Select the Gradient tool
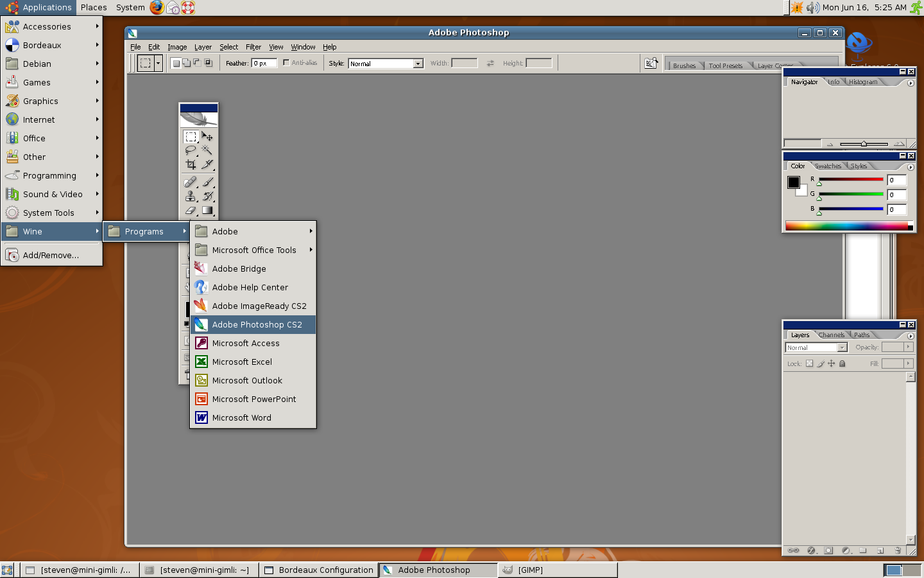 207,210
